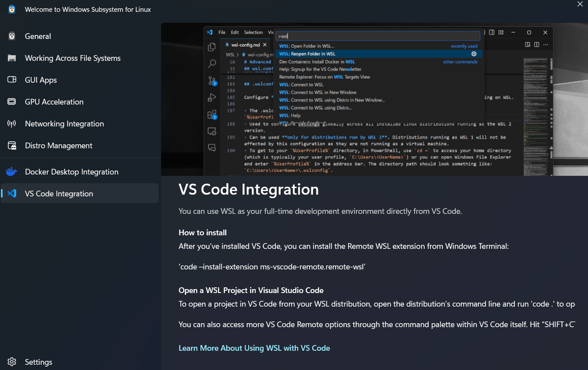Click the sentence about WSL as full-time development environment
Viewport: 588px width, 370px height.
320,211
